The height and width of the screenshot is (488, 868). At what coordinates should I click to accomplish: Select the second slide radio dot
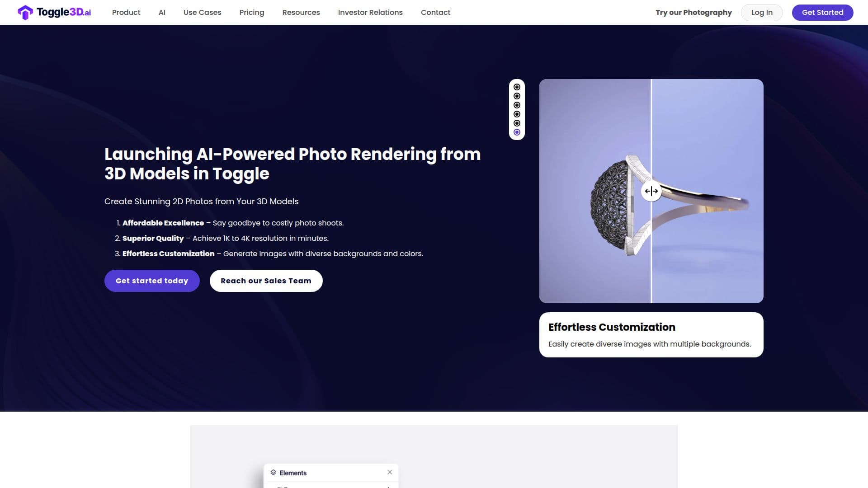(517, 96)
